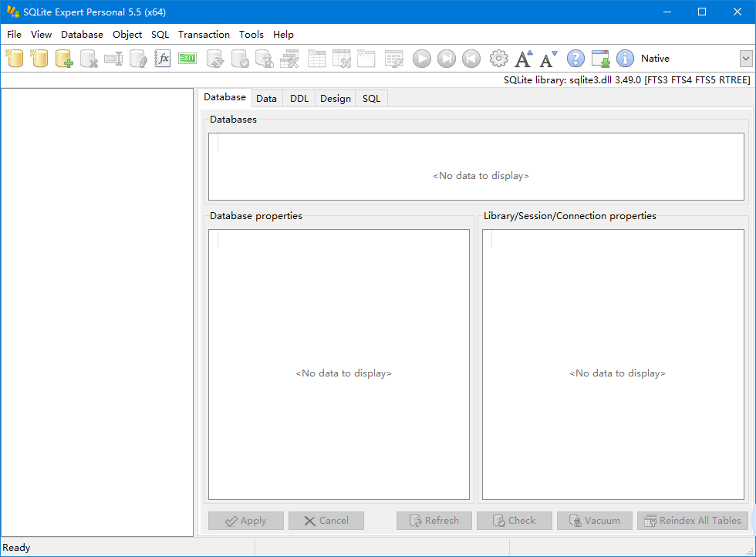Click the New Database toolbar icon
756x557 pixels.
(x=15, y=59)
